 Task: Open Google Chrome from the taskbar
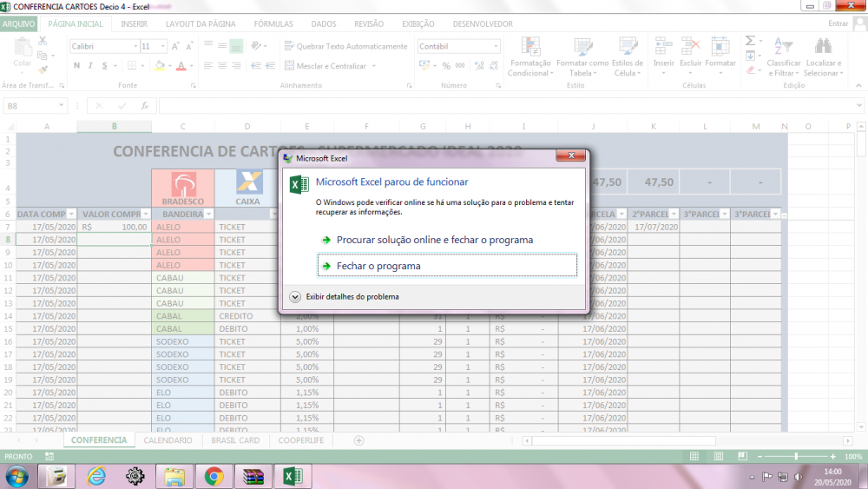214,475
